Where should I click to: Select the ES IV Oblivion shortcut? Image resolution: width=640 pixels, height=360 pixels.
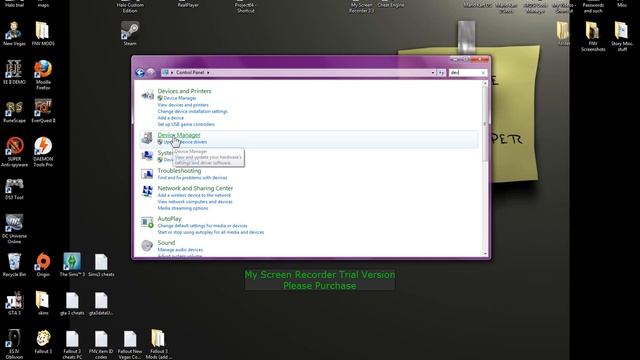coord(14,344)
